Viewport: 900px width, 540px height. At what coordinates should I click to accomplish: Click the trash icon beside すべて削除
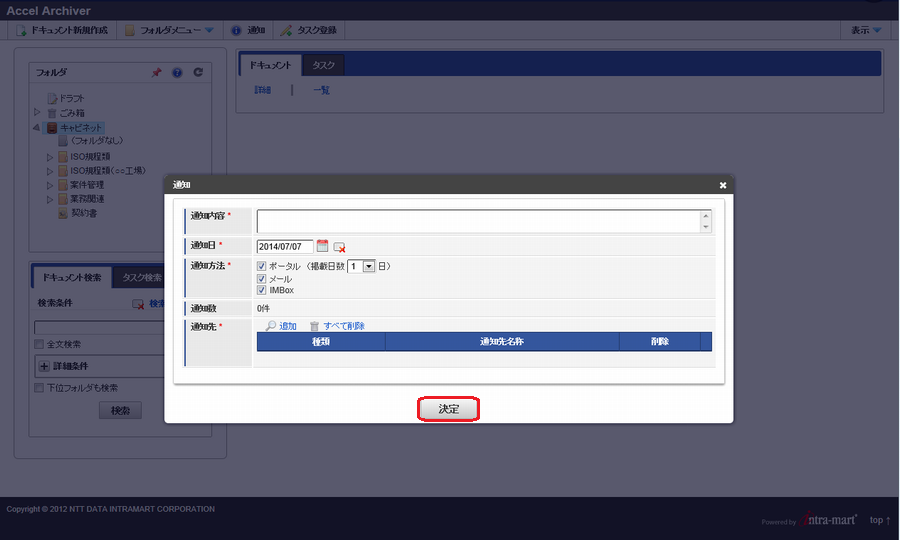pos(315,326)
